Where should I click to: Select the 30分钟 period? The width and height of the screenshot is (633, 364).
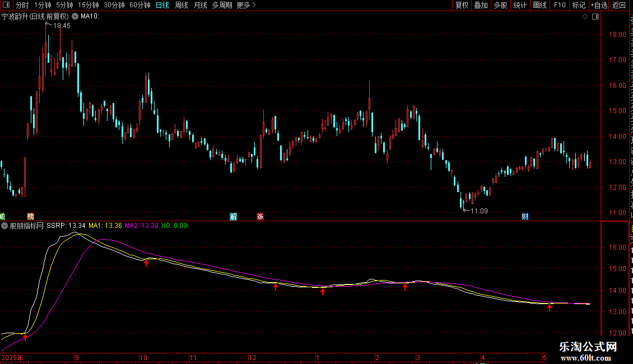(x=114, y=5)
